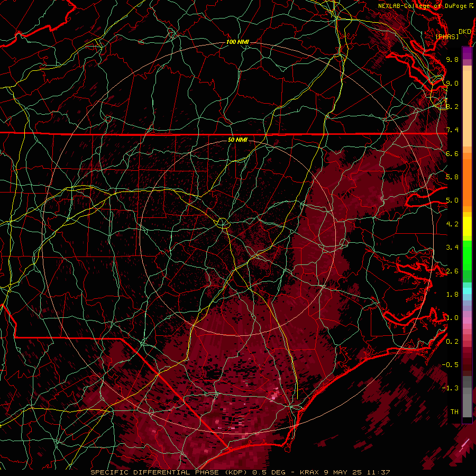Click the 0.2 legend value
This screenshot has width=476, height=476.
pyautogui.click(x=452, y=342)
